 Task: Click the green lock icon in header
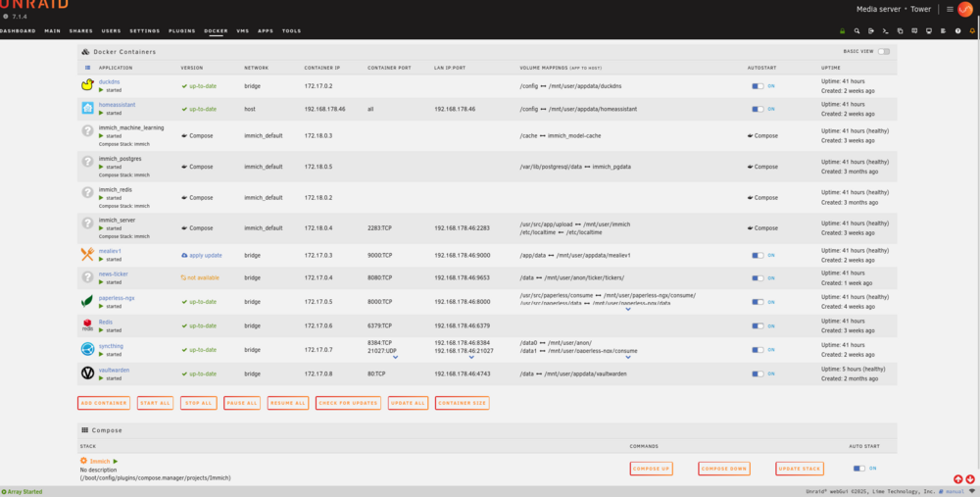(x=842, y=30)
